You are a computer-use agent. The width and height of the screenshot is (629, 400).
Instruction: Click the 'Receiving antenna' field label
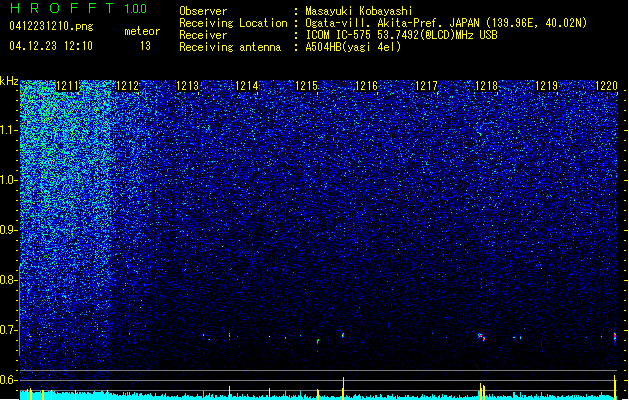coord(230,47)
